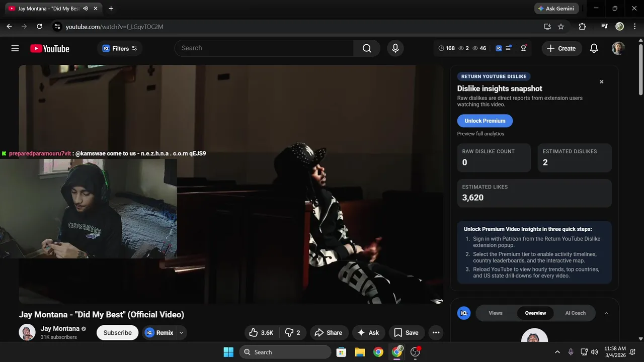
Task: Reload the page with refresh icon
Action: 39,26
